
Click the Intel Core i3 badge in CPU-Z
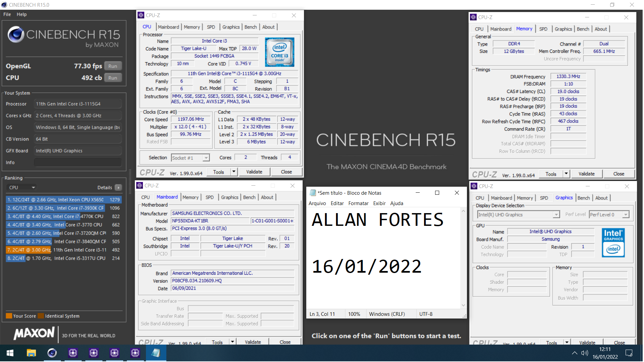[x=280, y=52]
